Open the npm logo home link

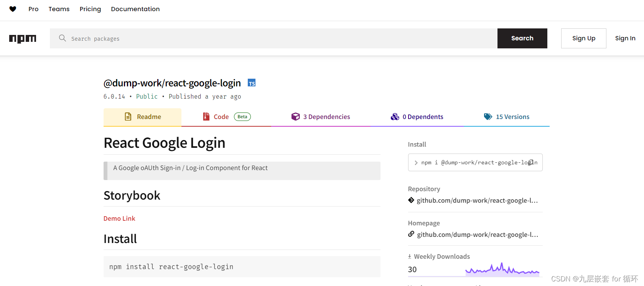[x=23, y=39]
